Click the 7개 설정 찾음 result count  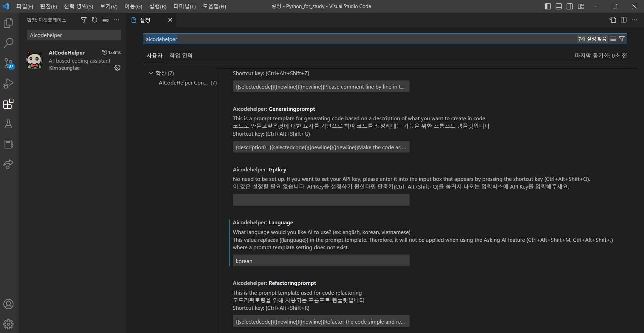pos(592,39)
